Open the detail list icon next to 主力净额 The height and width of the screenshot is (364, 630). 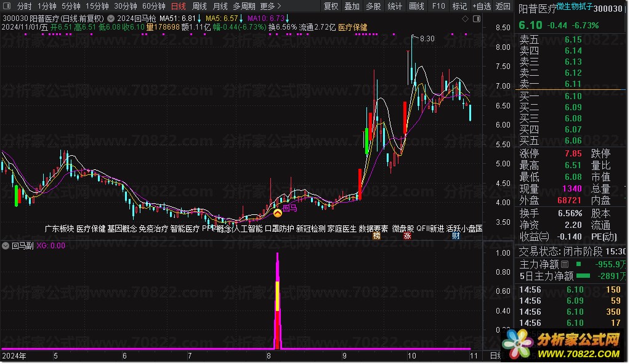(565, 264)
